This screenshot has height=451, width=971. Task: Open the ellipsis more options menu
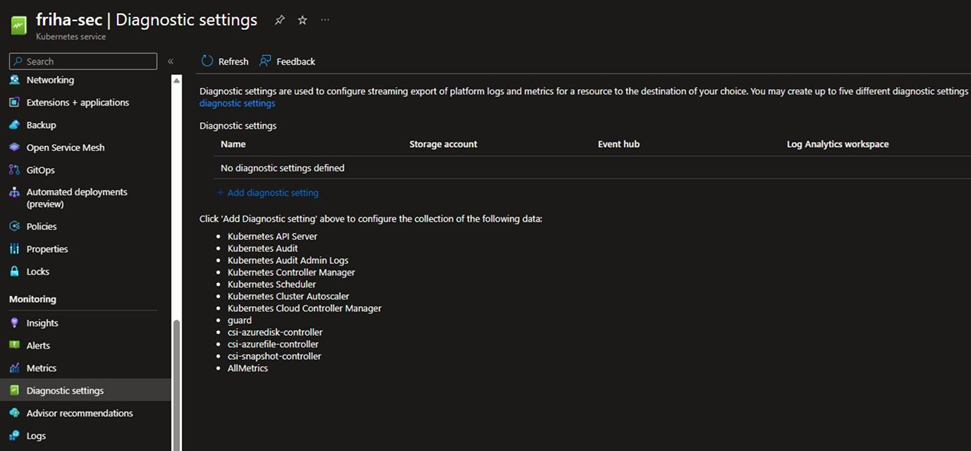pos(325,20)
